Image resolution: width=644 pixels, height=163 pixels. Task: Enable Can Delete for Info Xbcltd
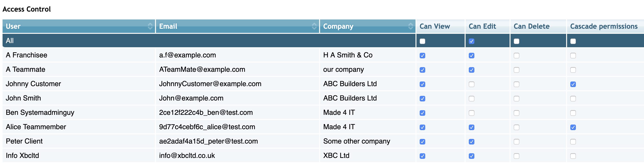516,156
